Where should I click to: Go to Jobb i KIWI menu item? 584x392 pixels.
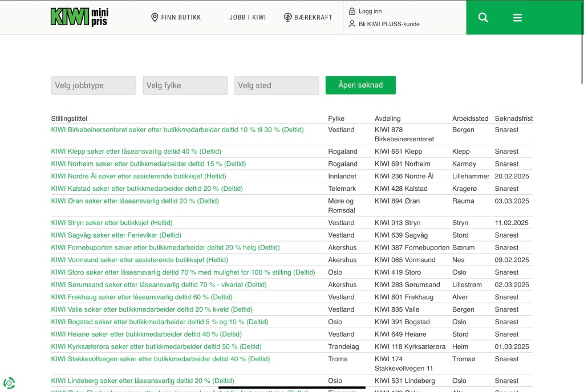pyautogui.click(x=248, y=17)
